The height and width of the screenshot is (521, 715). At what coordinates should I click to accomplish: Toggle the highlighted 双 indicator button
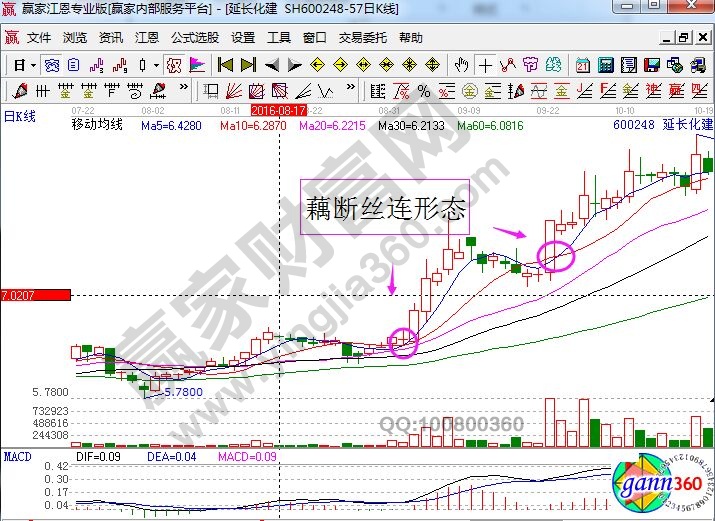tap(174, 65)
